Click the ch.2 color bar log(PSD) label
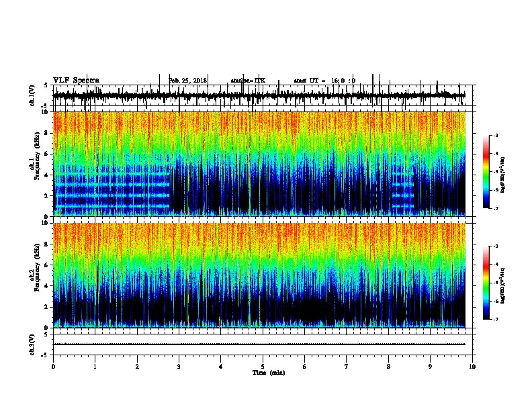Image resolution: width=532 pixels, height=411 pixels. click(x=502, y=285)
